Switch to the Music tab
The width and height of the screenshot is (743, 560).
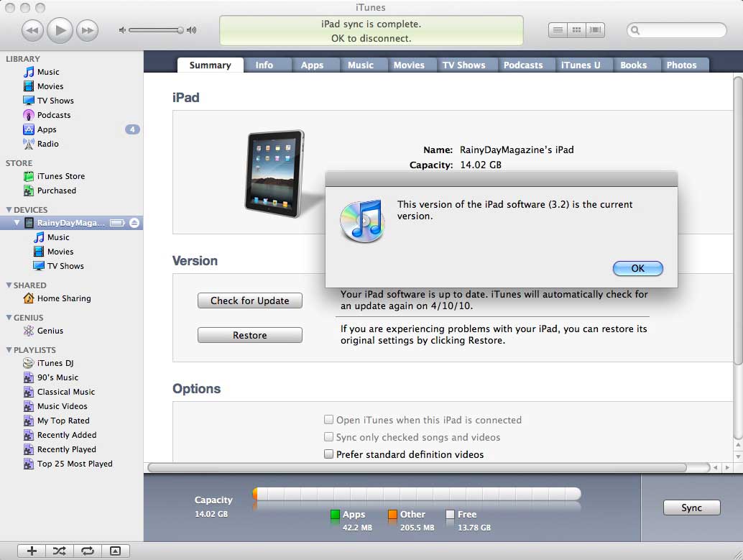(x=361, y=65)
